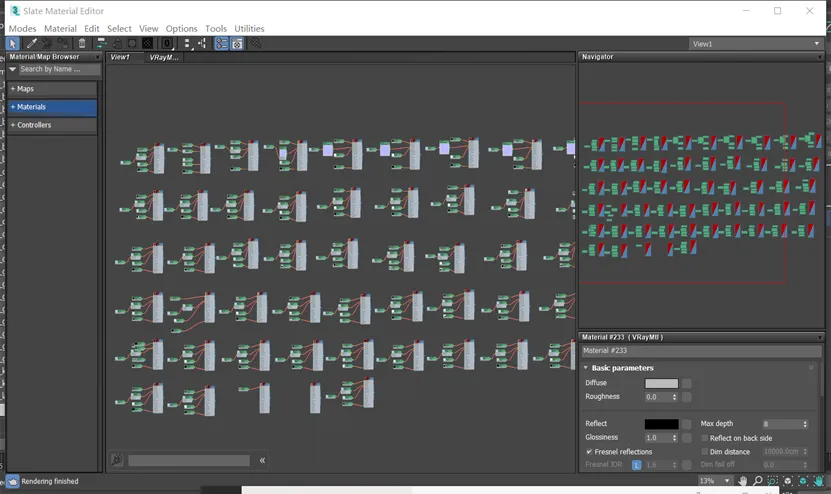Collapse the Basic parameters rollout
This screenshot has height=494, width=831.
tap(622, 368)
